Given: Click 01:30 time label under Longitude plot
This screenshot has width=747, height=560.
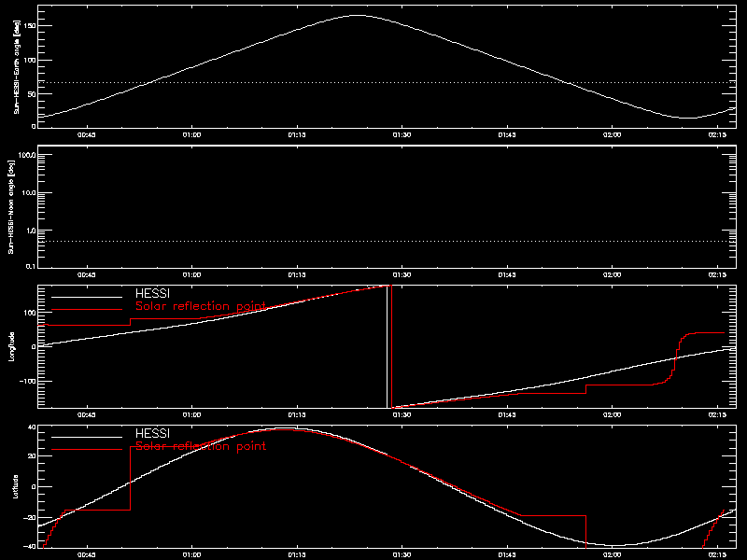Looking at the screenshot, I should [x=402, y=415].
